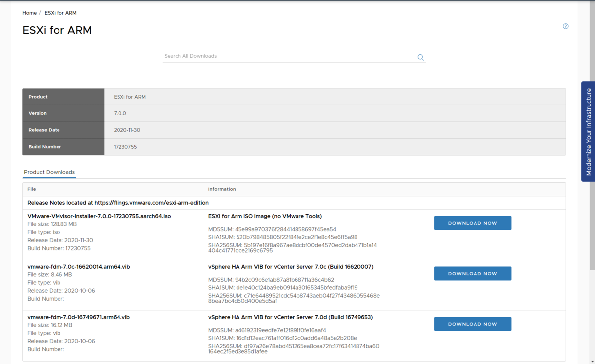Click the Release Date row label in summary table
Screen dimensions: 595x364
(x=44, y=130)
